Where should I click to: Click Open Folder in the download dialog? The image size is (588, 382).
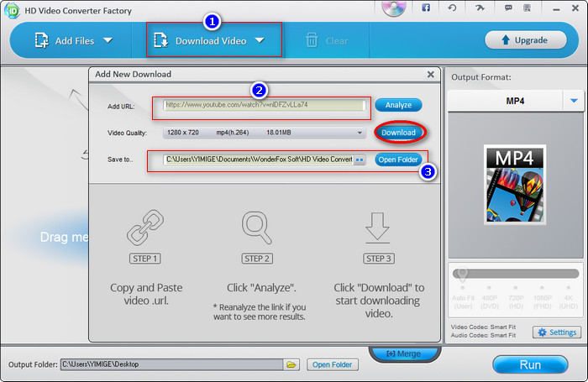[x=398, y=160]
